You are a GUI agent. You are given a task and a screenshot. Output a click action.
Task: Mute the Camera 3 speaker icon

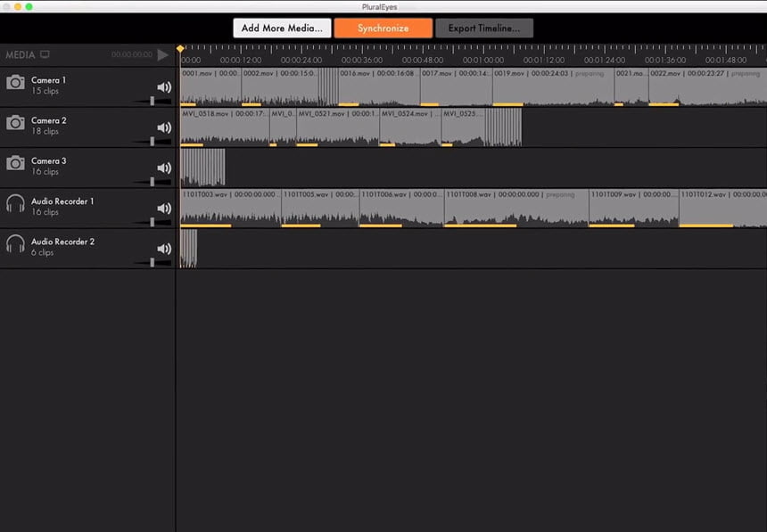164,168
